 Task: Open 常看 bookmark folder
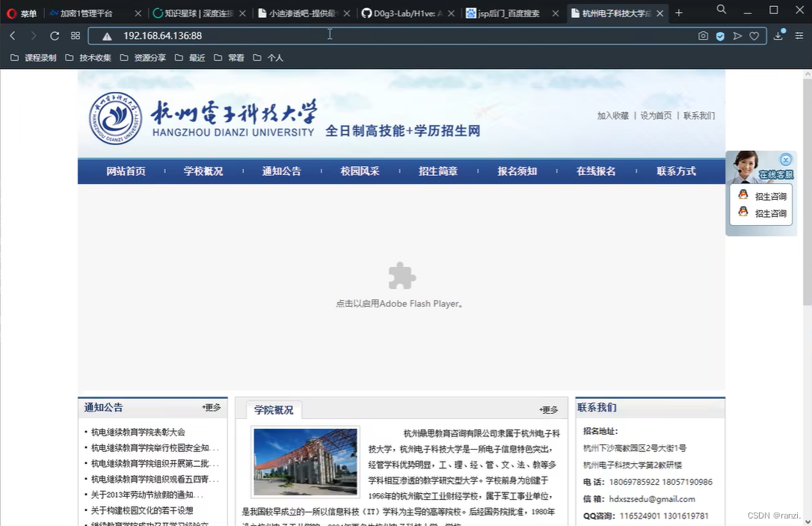click(x=229, y=58)
